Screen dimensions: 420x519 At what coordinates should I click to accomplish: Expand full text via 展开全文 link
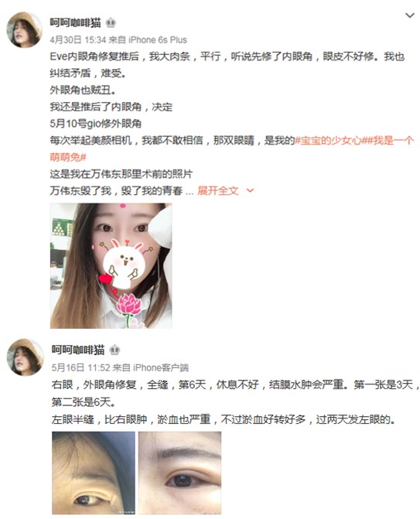[218, 190]
